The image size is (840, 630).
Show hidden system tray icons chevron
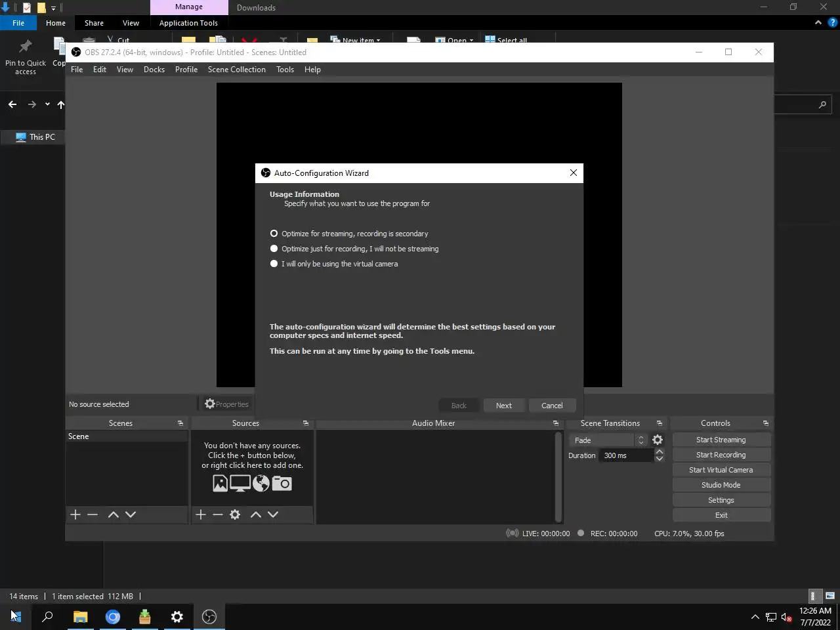coord(755,617)
